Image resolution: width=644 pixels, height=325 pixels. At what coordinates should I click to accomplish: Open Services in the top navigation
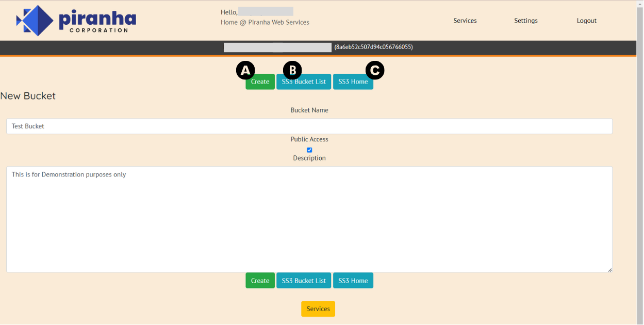465,21
